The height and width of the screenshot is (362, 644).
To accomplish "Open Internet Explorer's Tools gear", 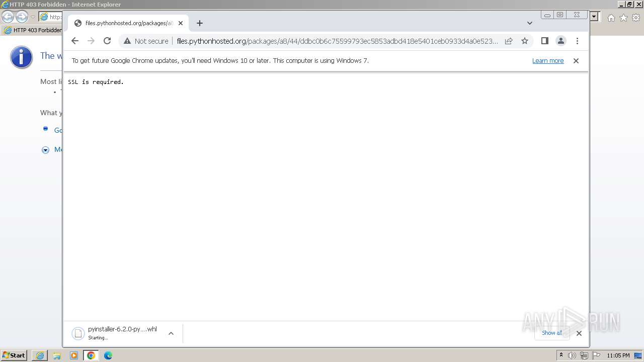I will tap(635, 18).
